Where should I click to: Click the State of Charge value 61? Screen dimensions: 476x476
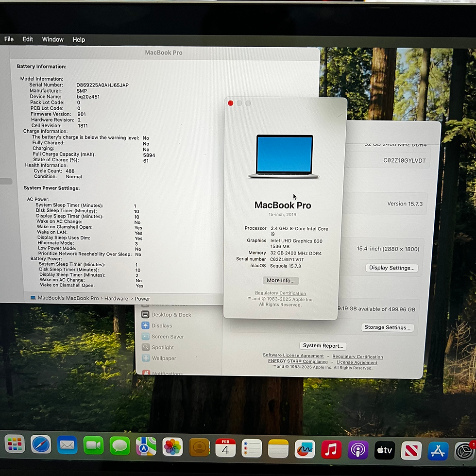pos(146,161)
